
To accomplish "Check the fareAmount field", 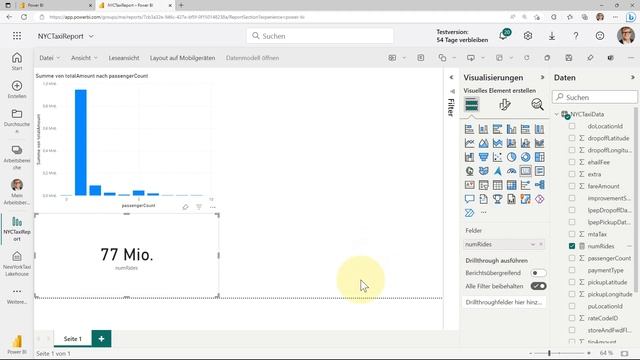I will pyautogui.click(x=572, y=186).
